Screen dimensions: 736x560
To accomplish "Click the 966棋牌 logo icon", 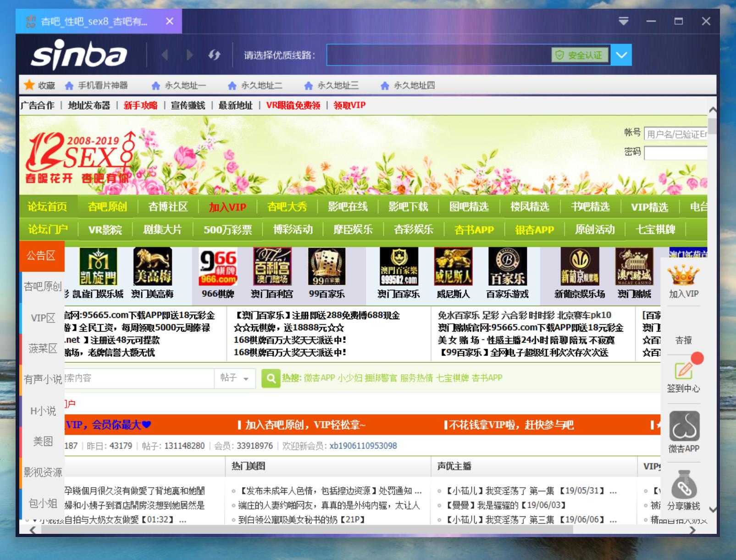I will [218, 266].
